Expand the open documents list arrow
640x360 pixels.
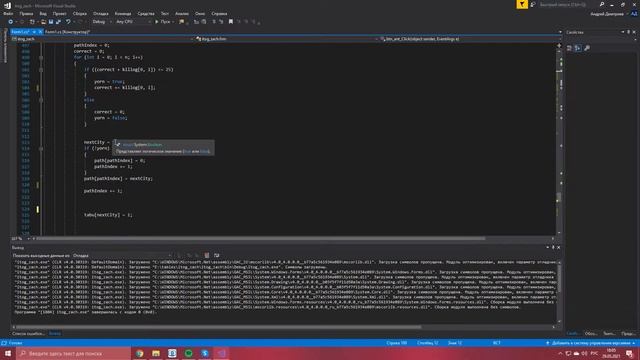pyautogui.click(x=560, y=32)
